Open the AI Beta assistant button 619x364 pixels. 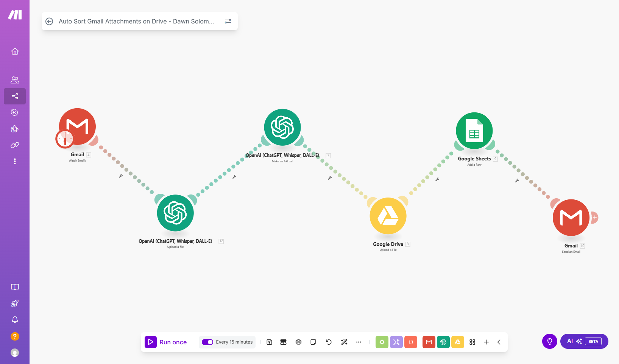tap(584, 341)
